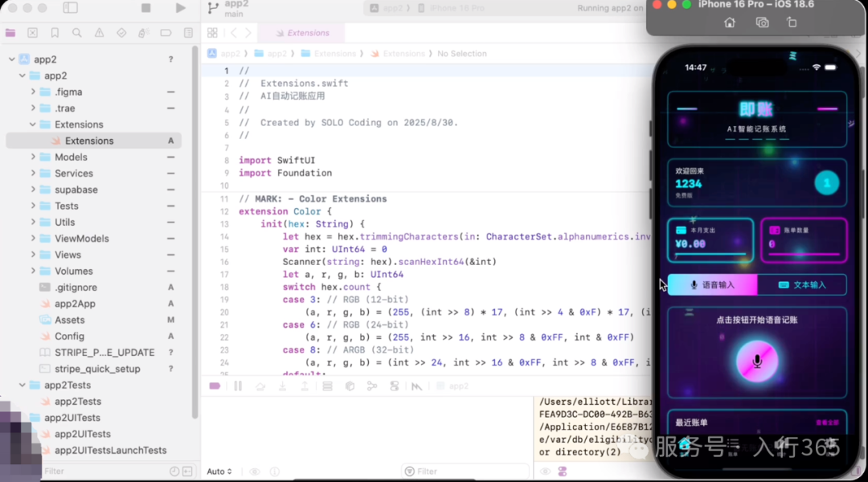Image resolution: width=868 pixels, height=482 pixels.
Task: Toggle breakpoints activation in debug bar
Action: tap(215, 386)
